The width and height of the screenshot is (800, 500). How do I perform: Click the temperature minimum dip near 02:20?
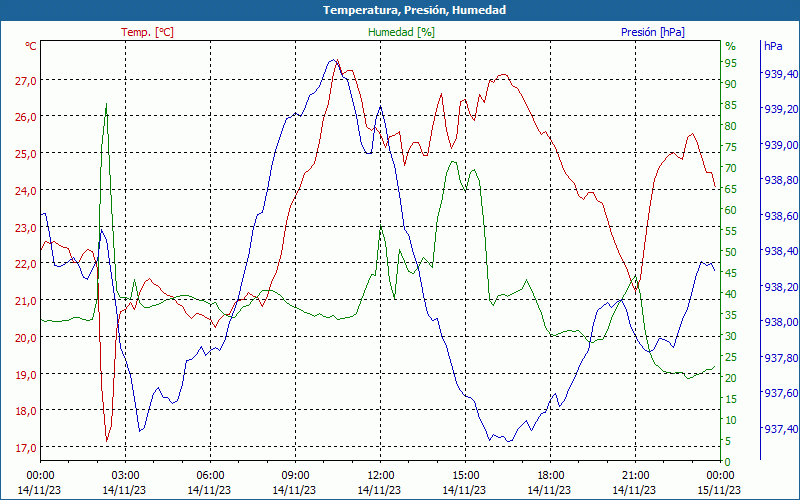pyautogui.click(x=107, y=440)
